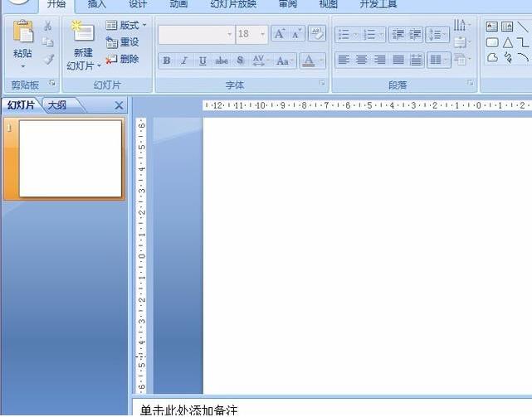The image size is (532, 417).
Task: Toggle italic formatting
Action: [184, 61]
